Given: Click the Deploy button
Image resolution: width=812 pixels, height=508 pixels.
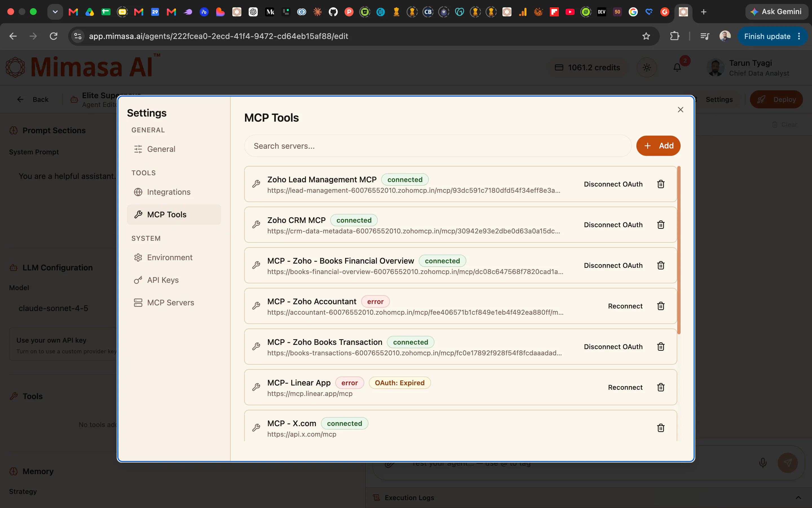Looking at the screenshot, I should [x=776, y=99].
